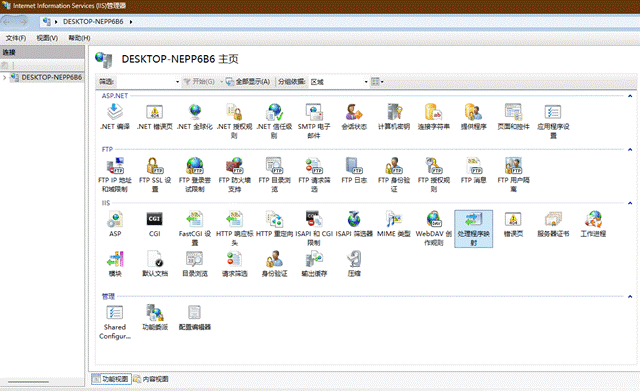Open Shared Configuration icon
The width and height of the screenshot is (640, 391).
[x=115, y=313]
